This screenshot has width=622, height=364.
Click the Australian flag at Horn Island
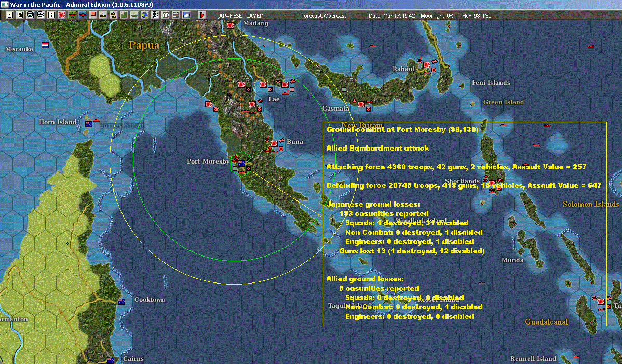click(89, 124)
